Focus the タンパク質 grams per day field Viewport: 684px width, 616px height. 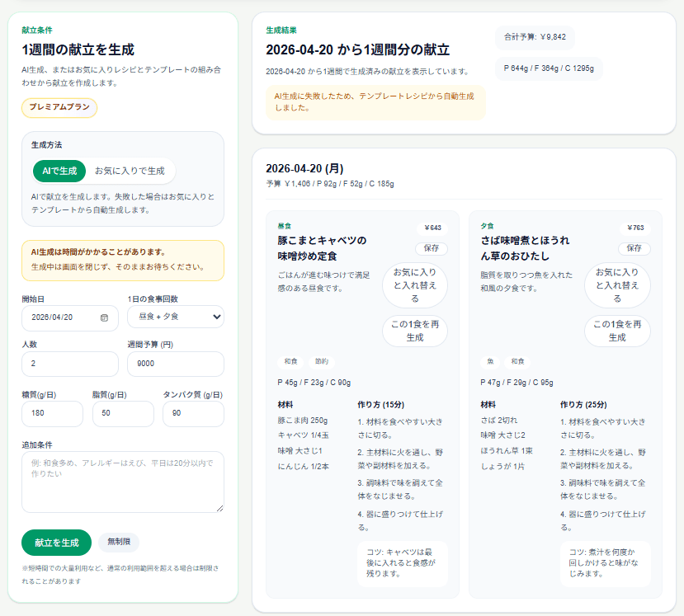click(193, 414)
